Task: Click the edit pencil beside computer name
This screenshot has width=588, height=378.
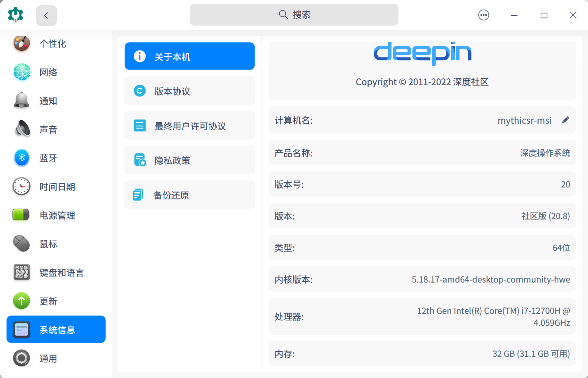Action: [x=566, y=120]
